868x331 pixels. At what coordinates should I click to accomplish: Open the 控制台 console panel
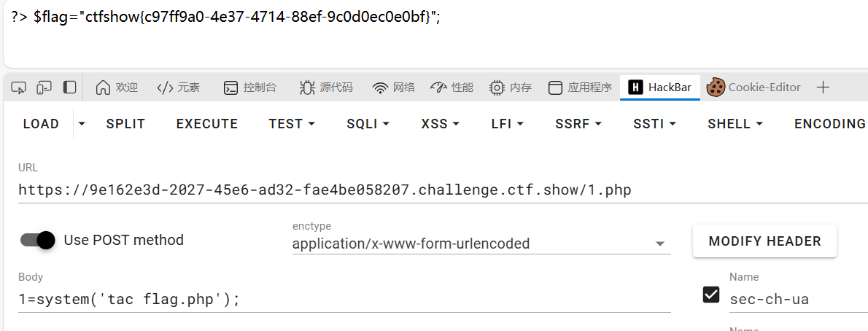249,87
